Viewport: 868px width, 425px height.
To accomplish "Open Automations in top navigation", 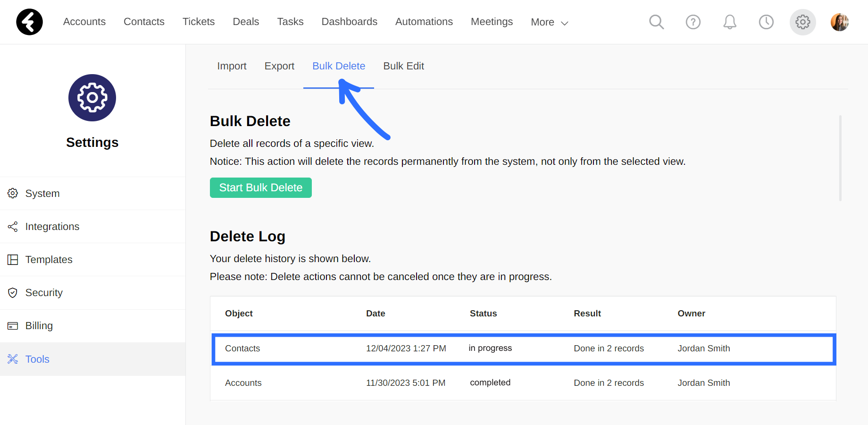I will [424, 22].
